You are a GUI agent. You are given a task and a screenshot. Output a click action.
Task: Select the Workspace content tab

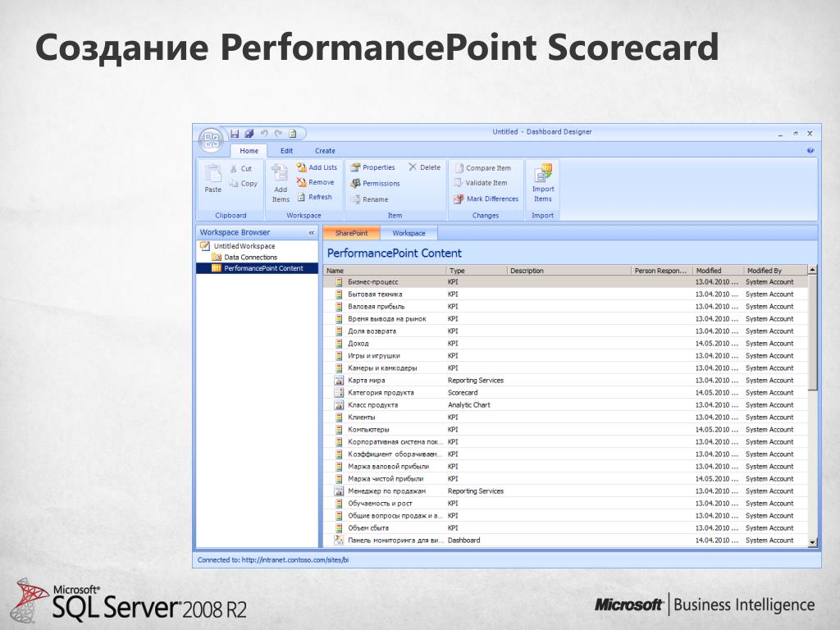point(409,233)
